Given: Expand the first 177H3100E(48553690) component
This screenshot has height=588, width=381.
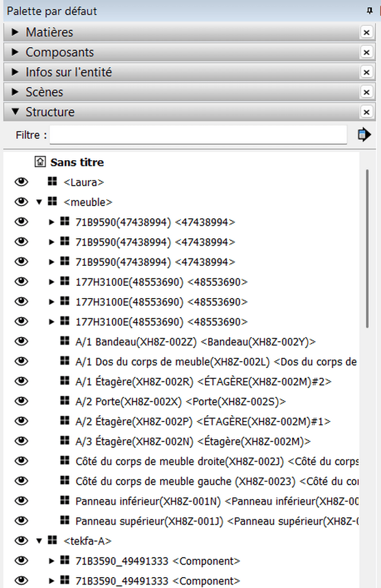Looking at the screenshot, I should (x=52, y=282).
